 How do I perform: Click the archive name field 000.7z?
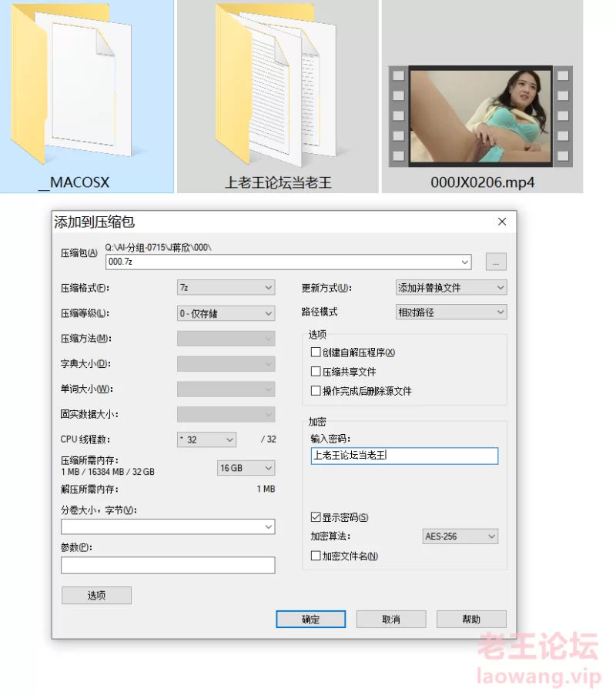coord(288,262)
